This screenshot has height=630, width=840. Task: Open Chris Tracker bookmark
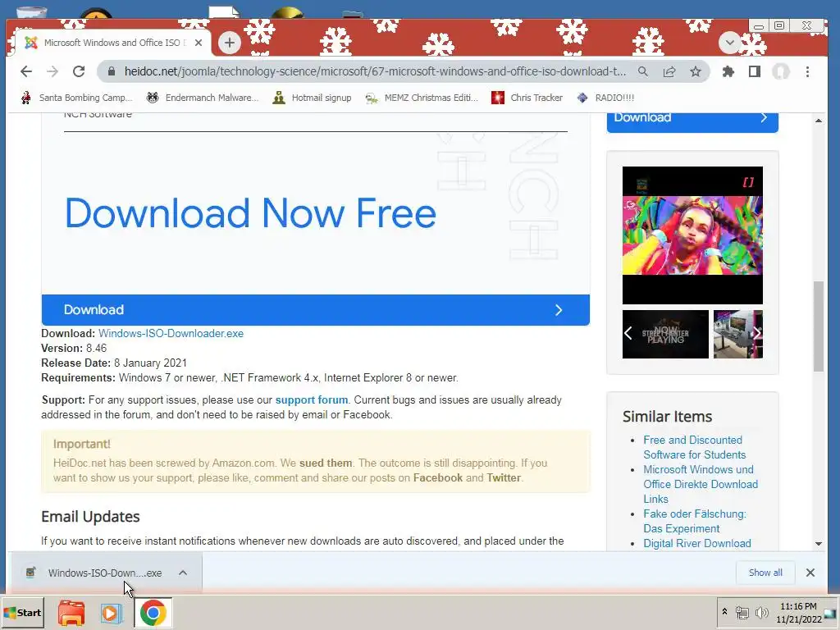pyautogui.click(x=527, y=98)
